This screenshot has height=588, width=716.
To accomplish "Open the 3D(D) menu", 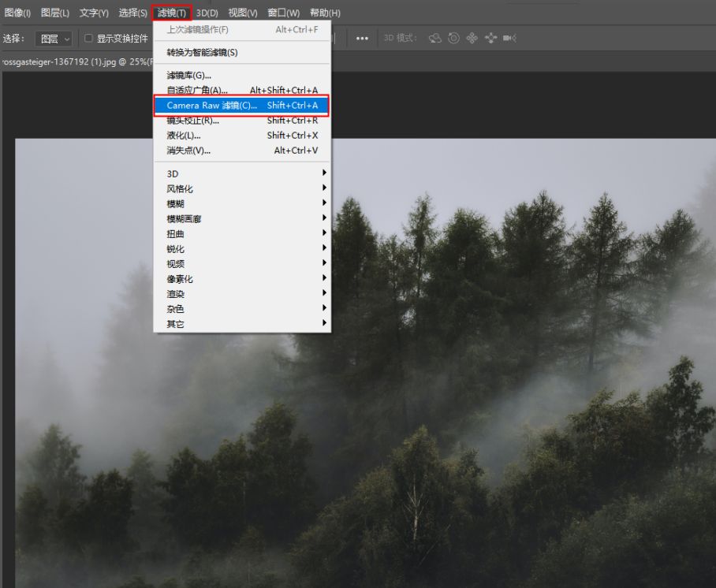I will 207,13.
